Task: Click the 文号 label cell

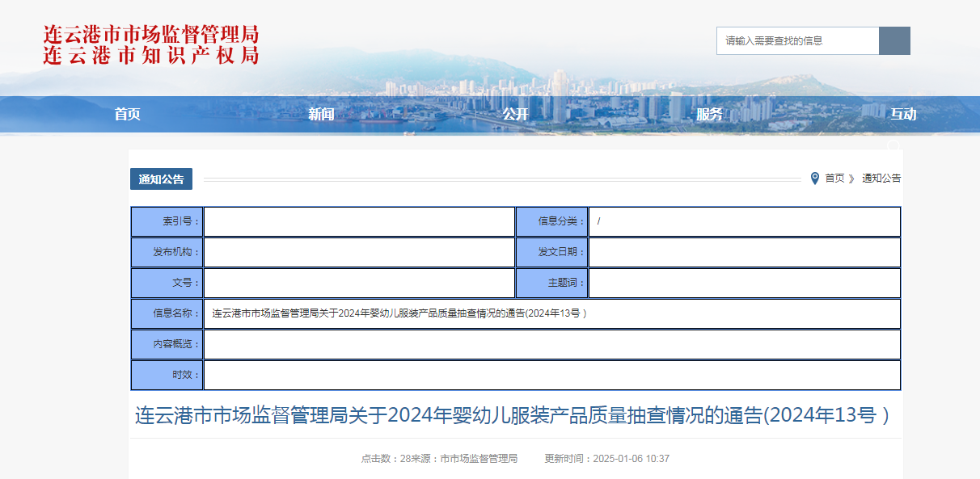Action: coord(167,283)
